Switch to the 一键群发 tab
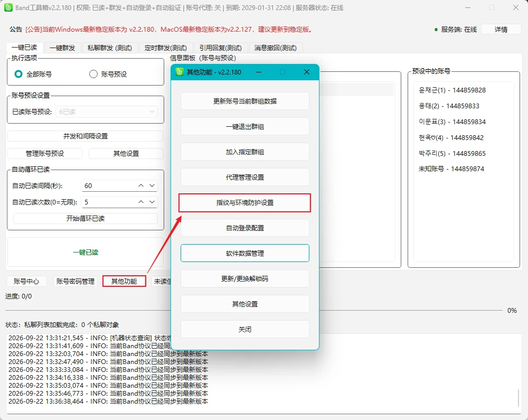The height and width of the screenshot is (420, 528). [62, 48]
